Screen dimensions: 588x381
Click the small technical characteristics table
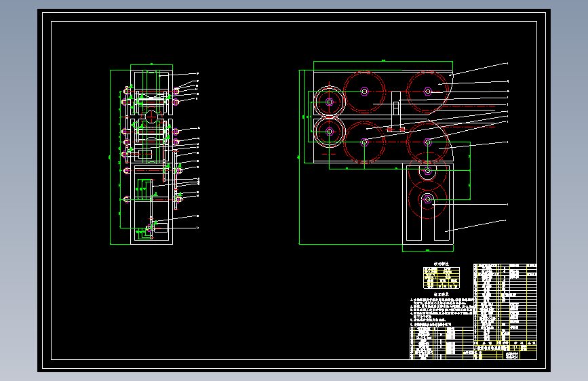(x=442, y=277)
